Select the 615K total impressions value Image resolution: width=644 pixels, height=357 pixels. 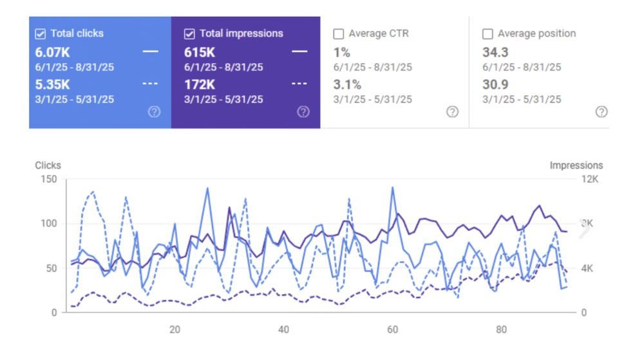[x=200, y=53]
